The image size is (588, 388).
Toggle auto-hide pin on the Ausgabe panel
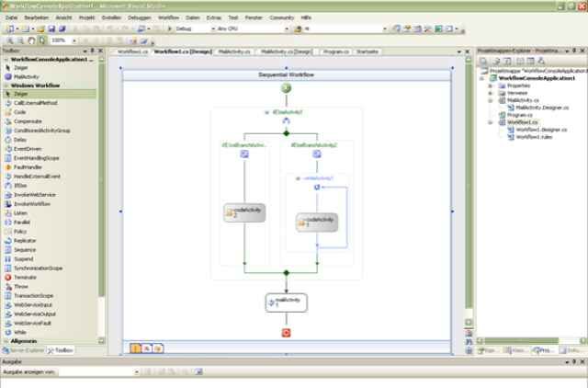coord(574,361)
